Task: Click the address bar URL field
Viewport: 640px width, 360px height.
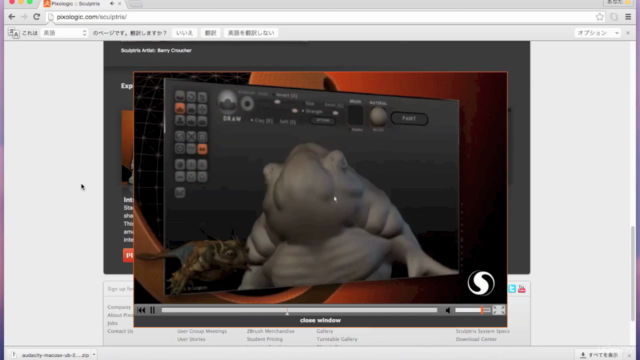Action: click(320, 17)
